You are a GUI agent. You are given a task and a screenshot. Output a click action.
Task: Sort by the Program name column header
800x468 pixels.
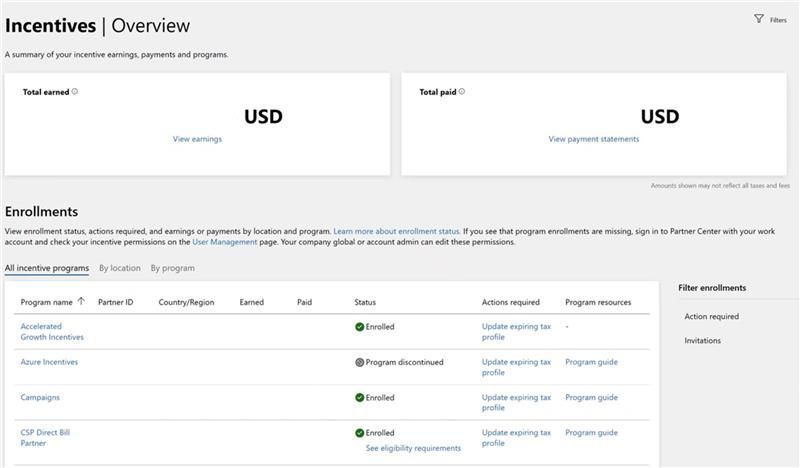pyautogui.click(x=46, y=302)
